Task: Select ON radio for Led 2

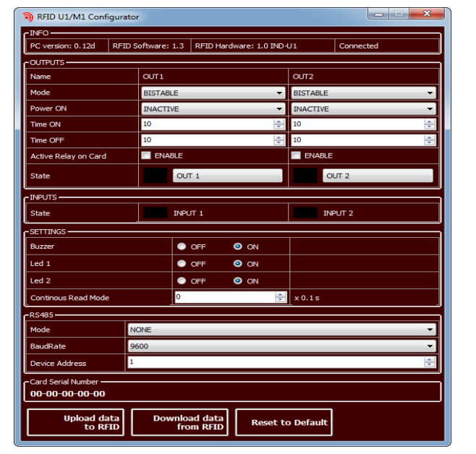Action: [x=238, y=280]
